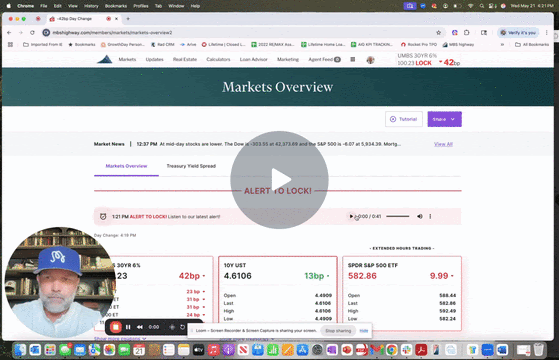The width and height of the screenshot is (559, 360).
Task: Open the apps grid icon in navbar
Action: tap(353, 60)
